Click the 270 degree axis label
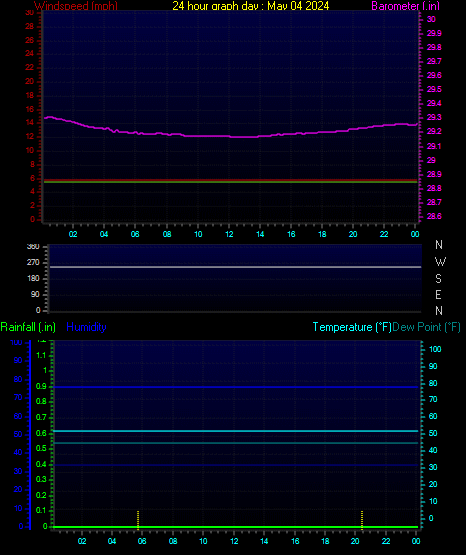Viewport: 466px width, 555px height. coord(33,263)
